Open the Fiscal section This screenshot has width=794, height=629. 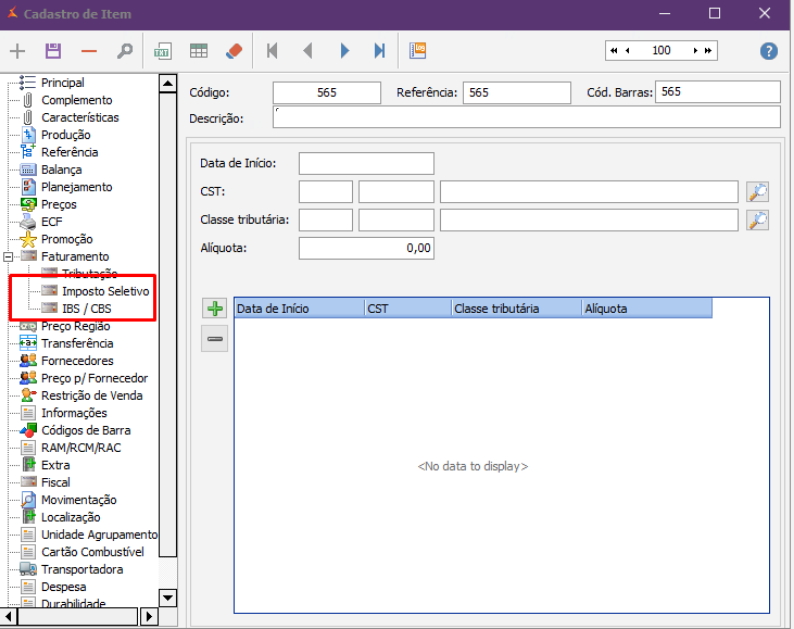pos(56,482)
